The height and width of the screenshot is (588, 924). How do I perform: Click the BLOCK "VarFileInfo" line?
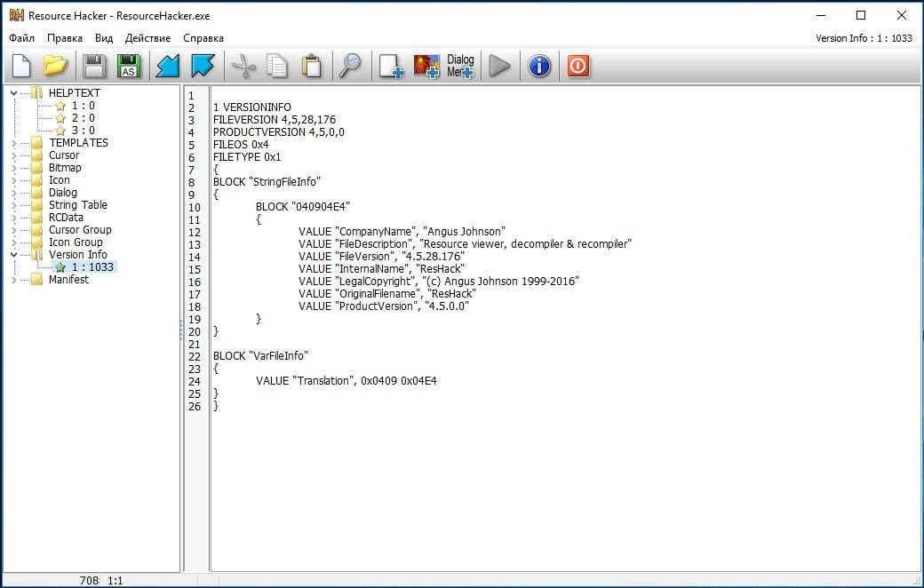click(x=260, y=356)
